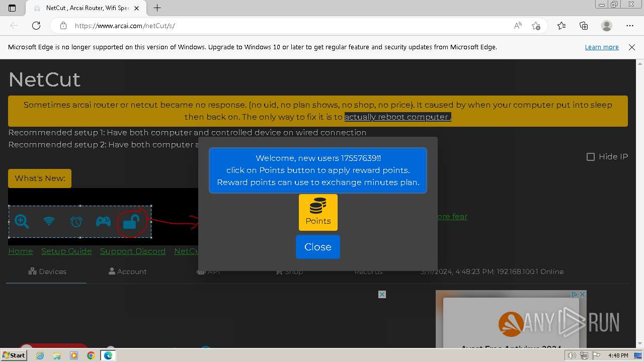This screenshot has height=362, width=644.
Task: Click the Account tab person icon
Action: tap(112, 271)
